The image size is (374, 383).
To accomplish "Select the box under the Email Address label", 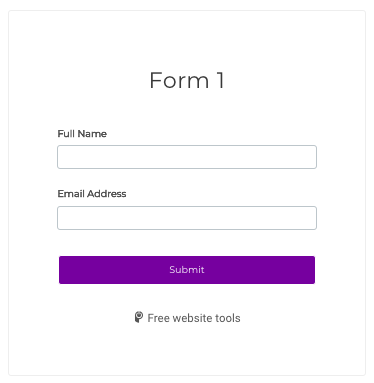I will [x=187, y=218].
